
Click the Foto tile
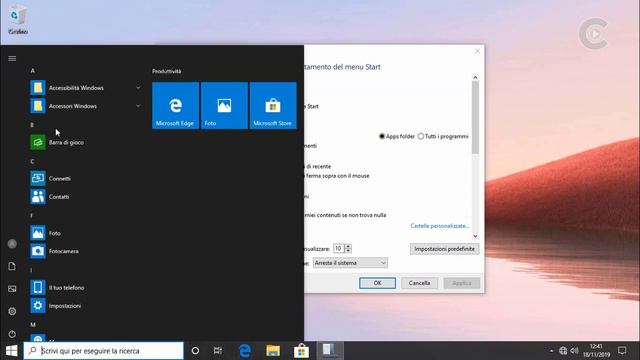[224, 106]
